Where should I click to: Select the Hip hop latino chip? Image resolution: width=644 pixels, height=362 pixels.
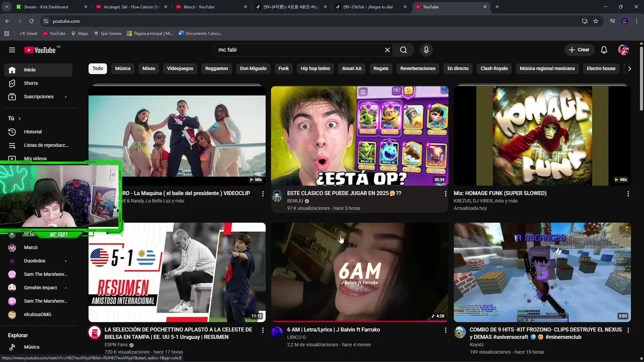click(315, 68)
